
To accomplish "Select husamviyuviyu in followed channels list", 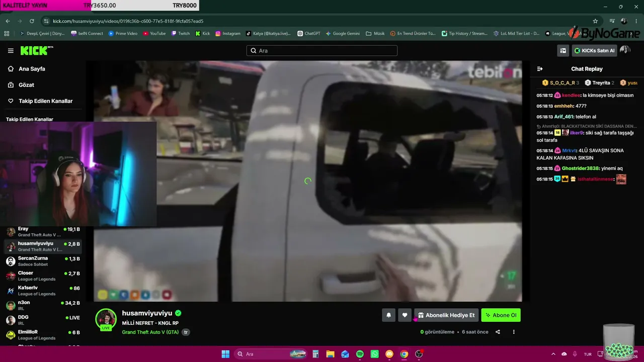I will 43,246.
